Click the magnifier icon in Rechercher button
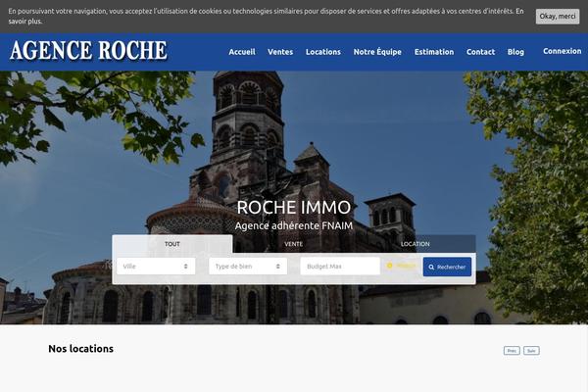This screenshot has height=392, width=588. point(431,268)
